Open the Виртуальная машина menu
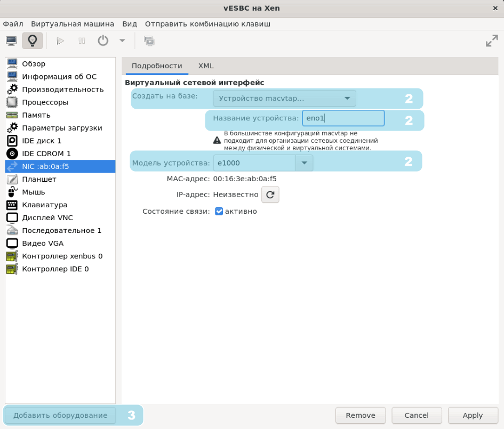The height and width of the screenshot is (429, 504). tap(73, 24)
